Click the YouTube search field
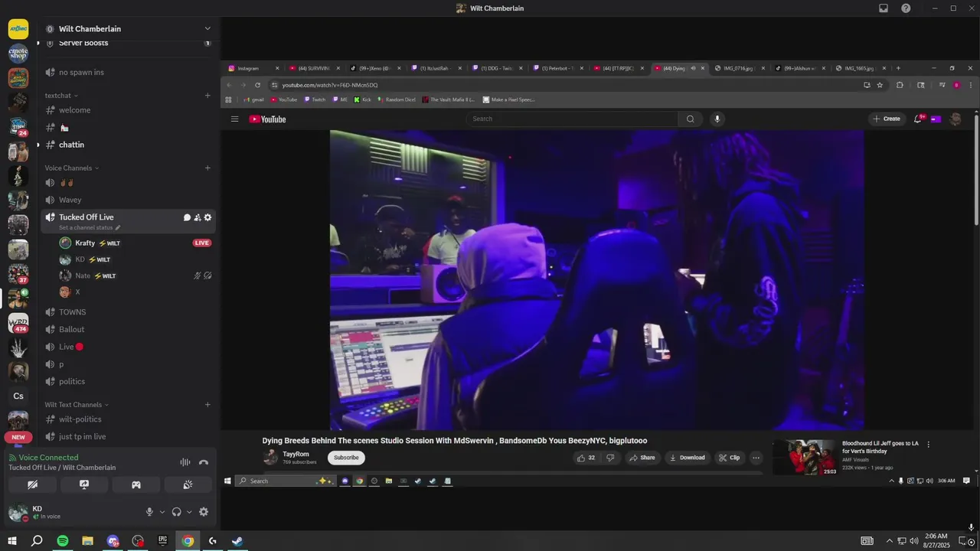This screenshot has width=980, height=551. pyautogui.click(x=572, y=119)
